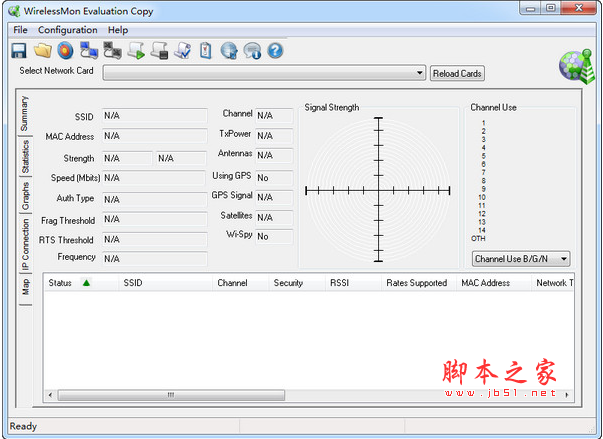Expand the Select Network Card dropdown
The height and width of the screenshot is (439, 603).
419,73
